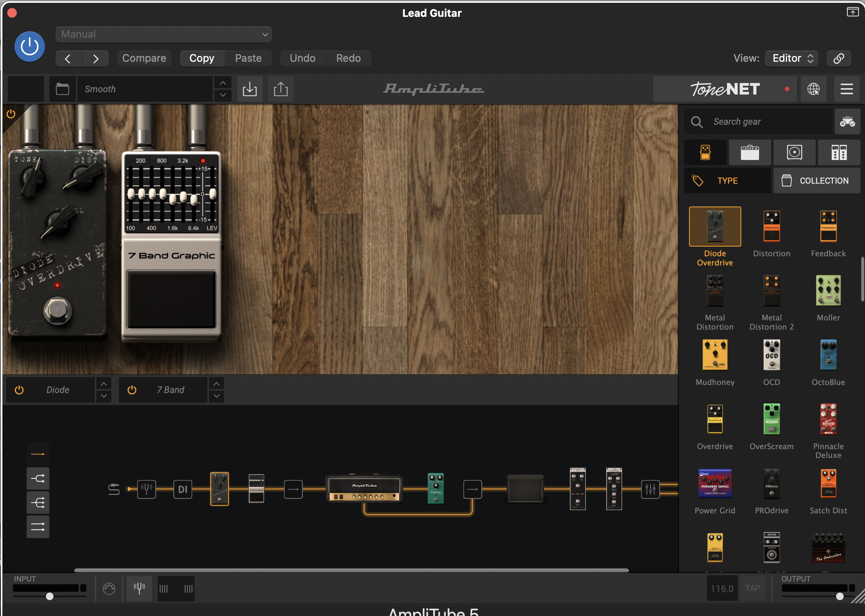Step Diode slot model up arrow

tap(104, 384)
